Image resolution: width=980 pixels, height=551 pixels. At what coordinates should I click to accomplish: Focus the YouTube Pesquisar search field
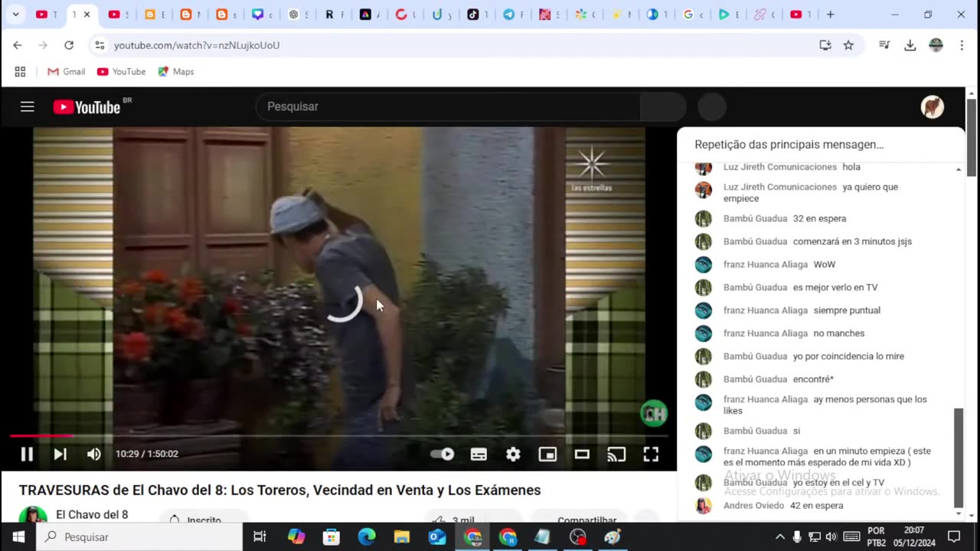point(448,106)
